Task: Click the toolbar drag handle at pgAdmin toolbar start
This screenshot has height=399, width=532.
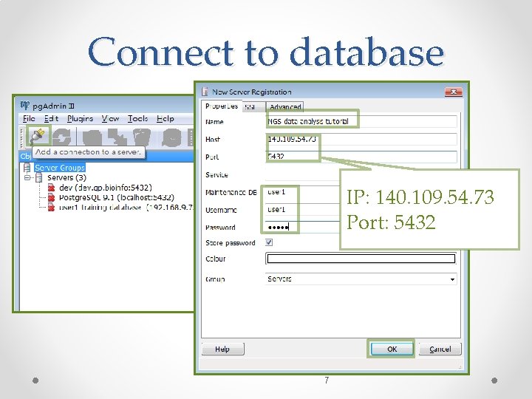Action: (x=21, y=137)
